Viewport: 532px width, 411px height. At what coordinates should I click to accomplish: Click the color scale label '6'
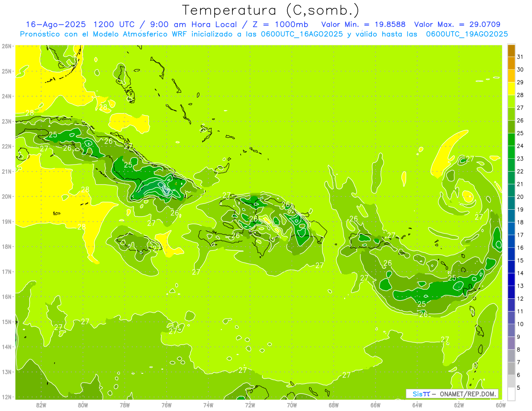[519, 375]
